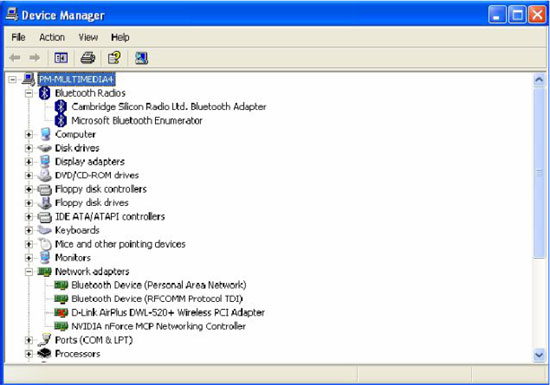
Task: Click the Show/Hide console tree icon
Action: pos(61,58)
